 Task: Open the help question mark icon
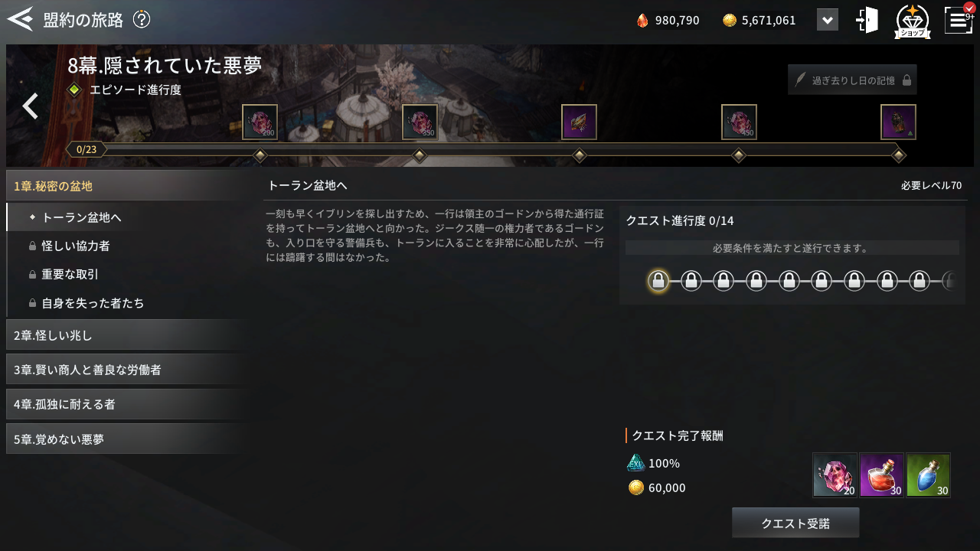point(142,20)
